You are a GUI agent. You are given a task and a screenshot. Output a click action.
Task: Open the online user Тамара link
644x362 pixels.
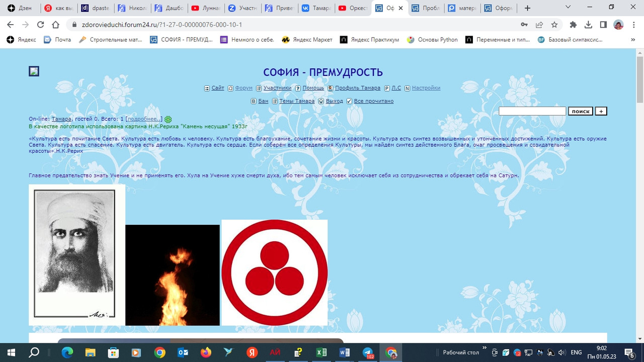[x=61, y=119]
